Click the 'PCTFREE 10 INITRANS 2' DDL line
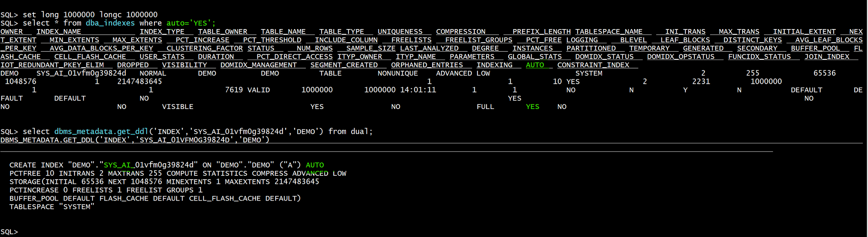Image resolution: width=868 pixels, height=237 pixels. (x=178, y=173)
